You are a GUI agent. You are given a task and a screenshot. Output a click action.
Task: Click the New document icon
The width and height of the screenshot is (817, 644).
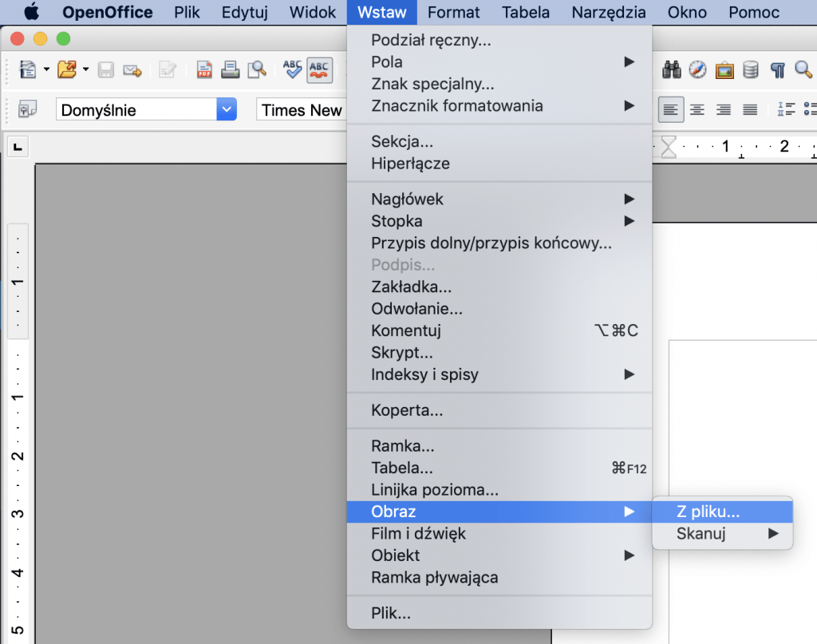pyautogui.click(x=28, y=69)
